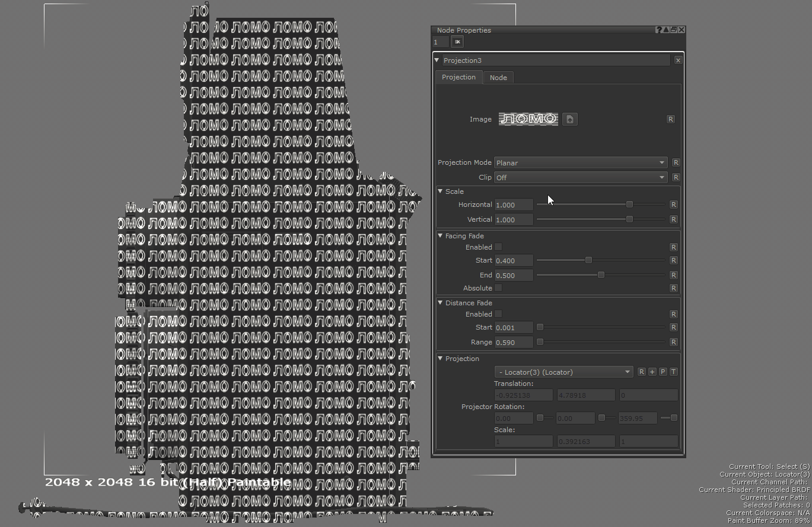Switch to the Node tab
Screen dimensions: 812x527
coord(498,78)
